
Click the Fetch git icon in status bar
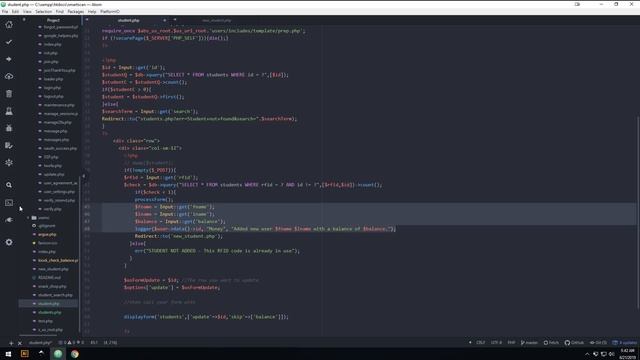point(551,342)
